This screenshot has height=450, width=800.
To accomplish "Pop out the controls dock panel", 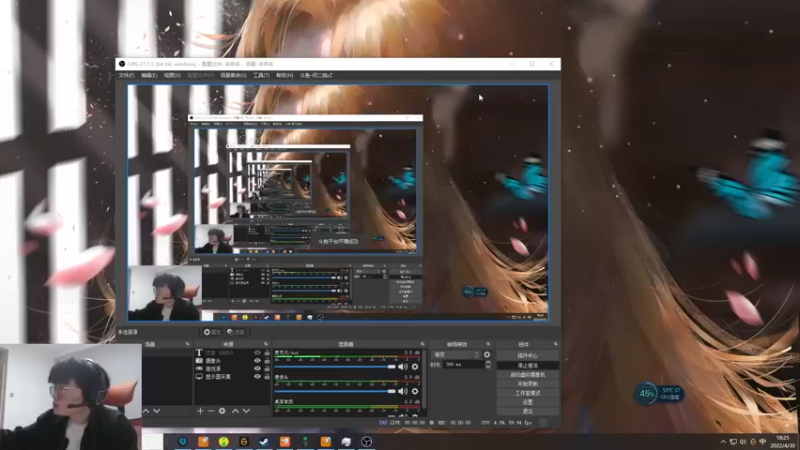I will 556,344.
